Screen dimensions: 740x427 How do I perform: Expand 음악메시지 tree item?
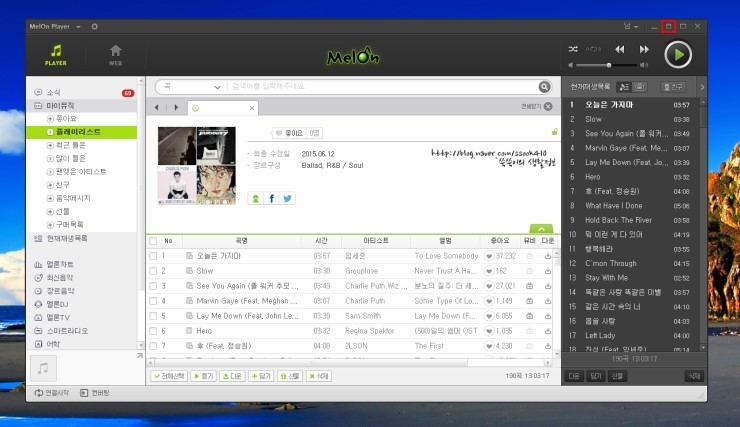tap(50, 198)
